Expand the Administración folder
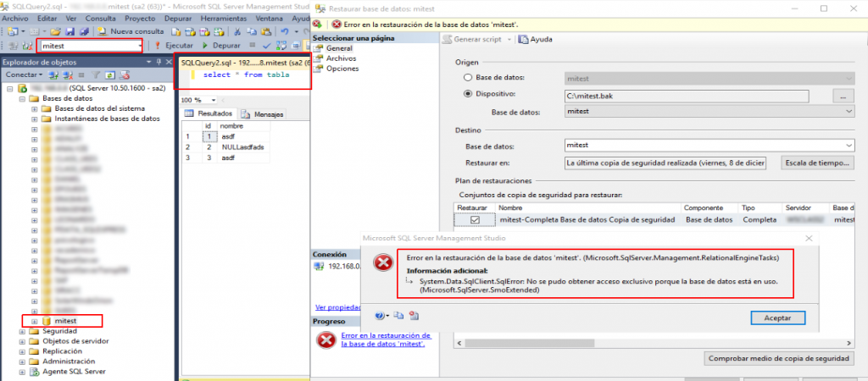The height and width of the screenshot is (381, 868). [x=22, y=361]
